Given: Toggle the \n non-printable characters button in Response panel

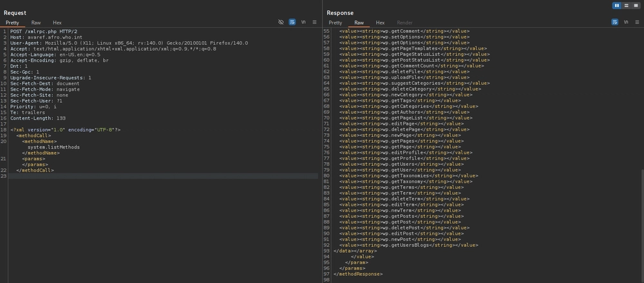Looking at the screenshot, I should [626, 22].
